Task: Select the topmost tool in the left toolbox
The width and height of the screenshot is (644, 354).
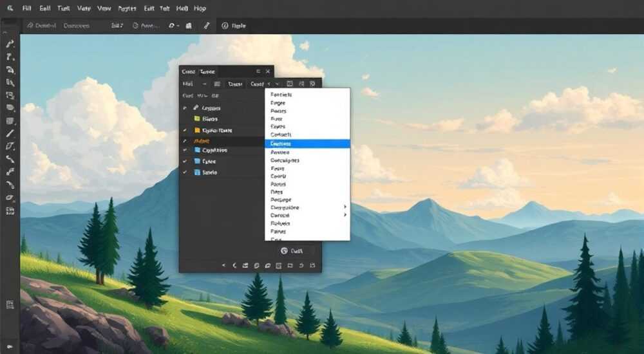Action: pos(10,44)
